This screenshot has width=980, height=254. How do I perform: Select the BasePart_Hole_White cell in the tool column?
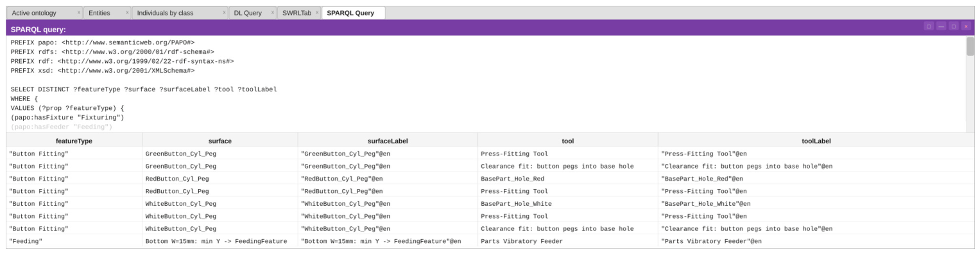tap(568, 204)
